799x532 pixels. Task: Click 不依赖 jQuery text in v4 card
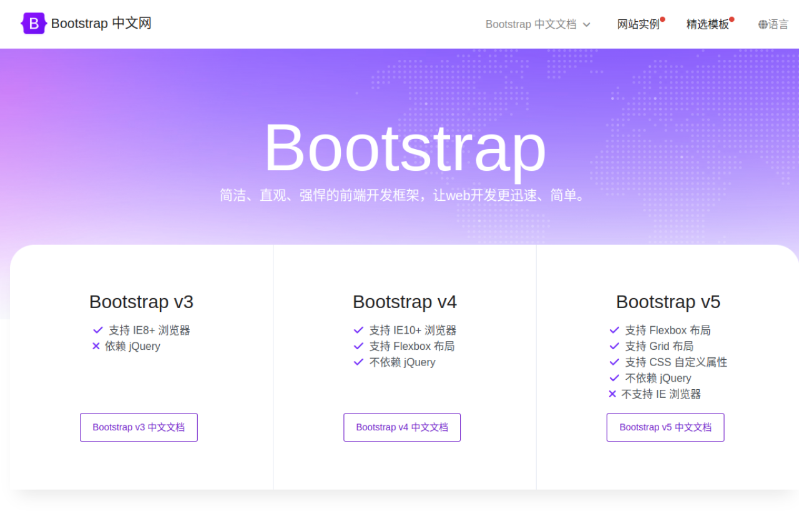click(x=403, y=362)
